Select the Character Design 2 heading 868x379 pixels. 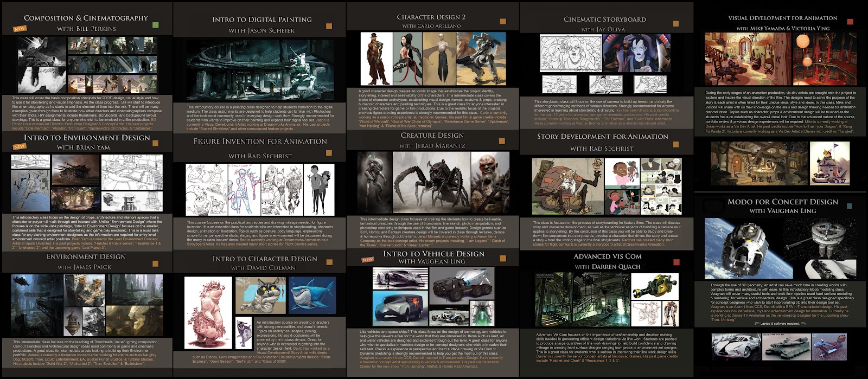[431, 17]
